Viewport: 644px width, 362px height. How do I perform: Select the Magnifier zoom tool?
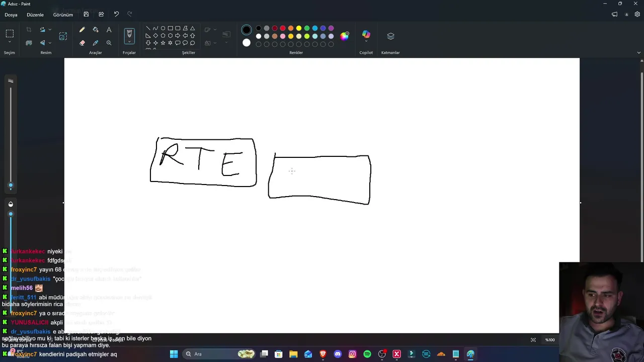coord(109,43)
